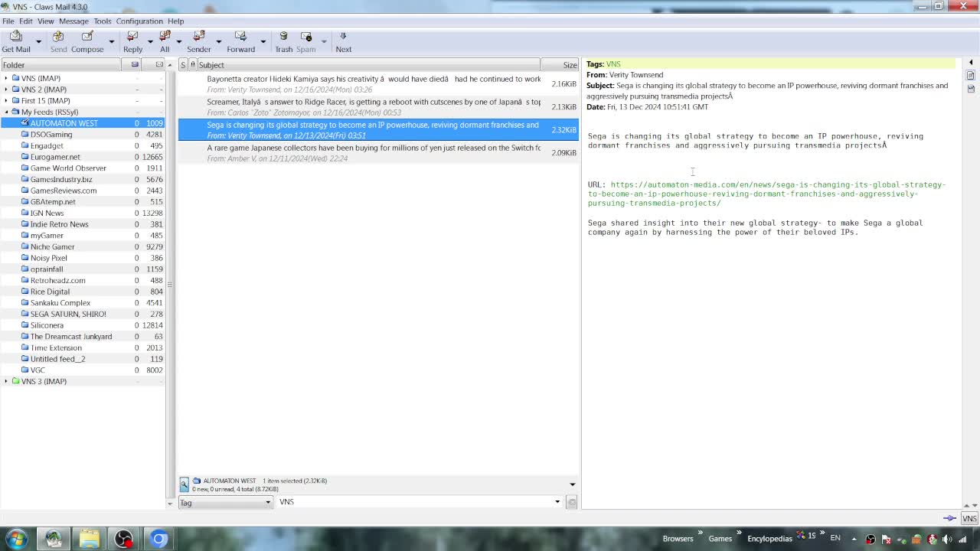The image size is (980, 551).
Task: Click the VNS account button in status bar
Action: coord(969,518)
